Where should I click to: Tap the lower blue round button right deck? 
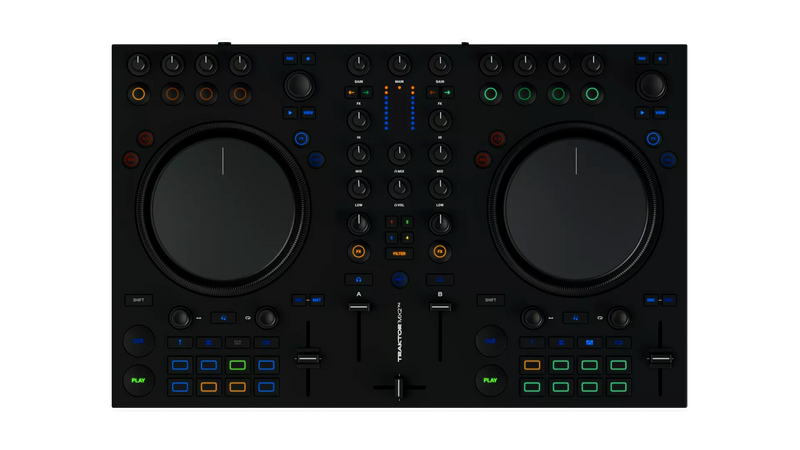[668, 160]
